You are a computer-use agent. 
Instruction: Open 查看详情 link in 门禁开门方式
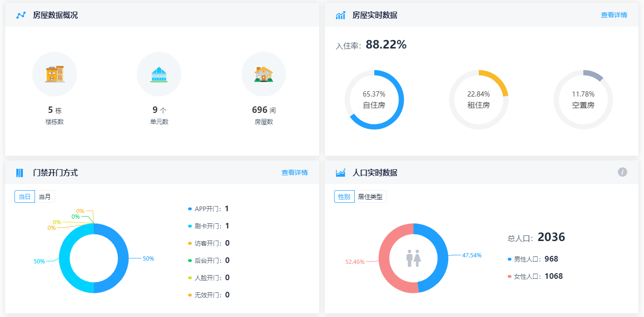294,172
